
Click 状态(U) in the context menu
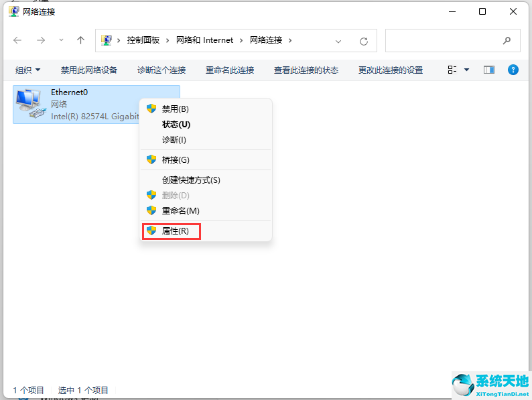(x=176, y=124)
